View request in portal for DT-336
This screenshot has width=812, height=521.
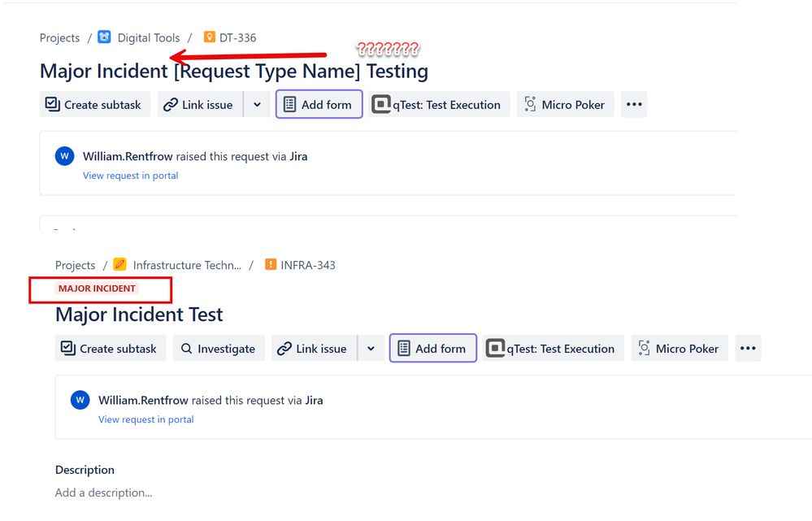tap(131, 176)
